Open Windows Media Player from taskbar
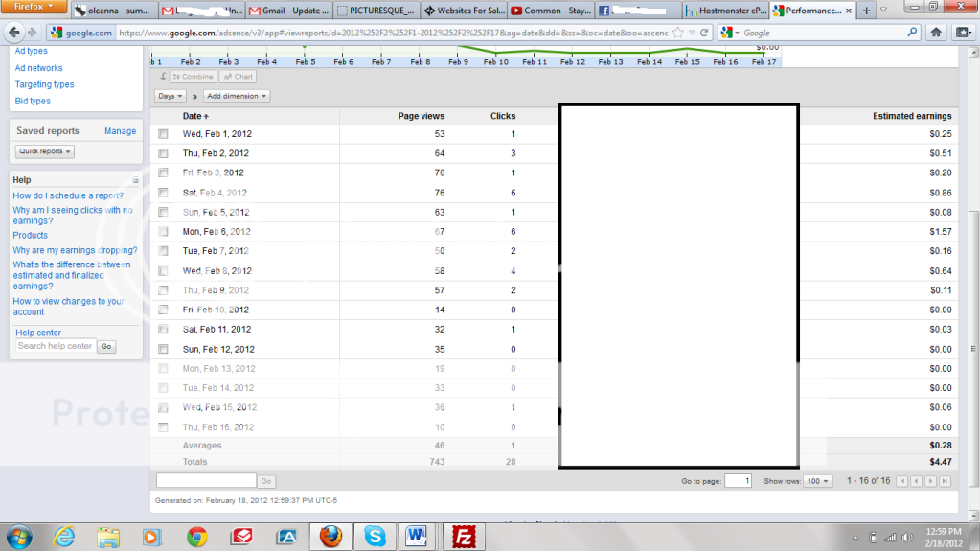This screenshot has width=980, height=551. 152,537
